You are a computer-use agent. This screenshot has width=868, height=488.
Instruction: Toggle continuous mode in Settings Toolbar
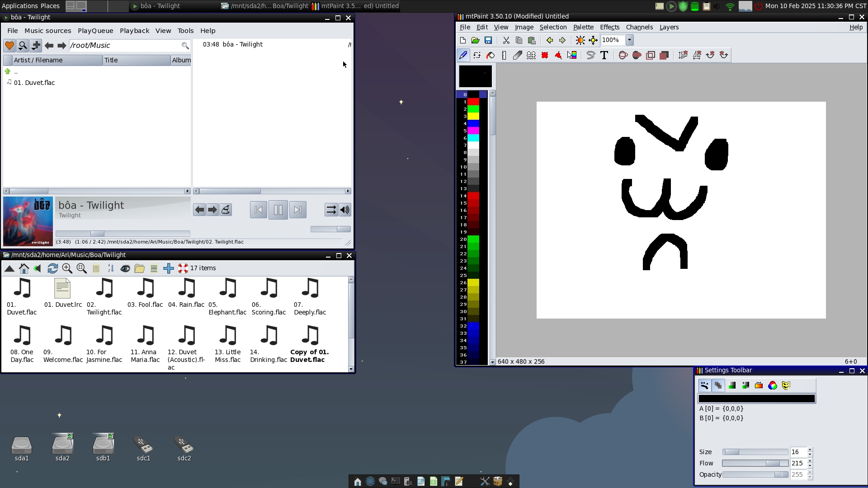(x=704, y=385)
